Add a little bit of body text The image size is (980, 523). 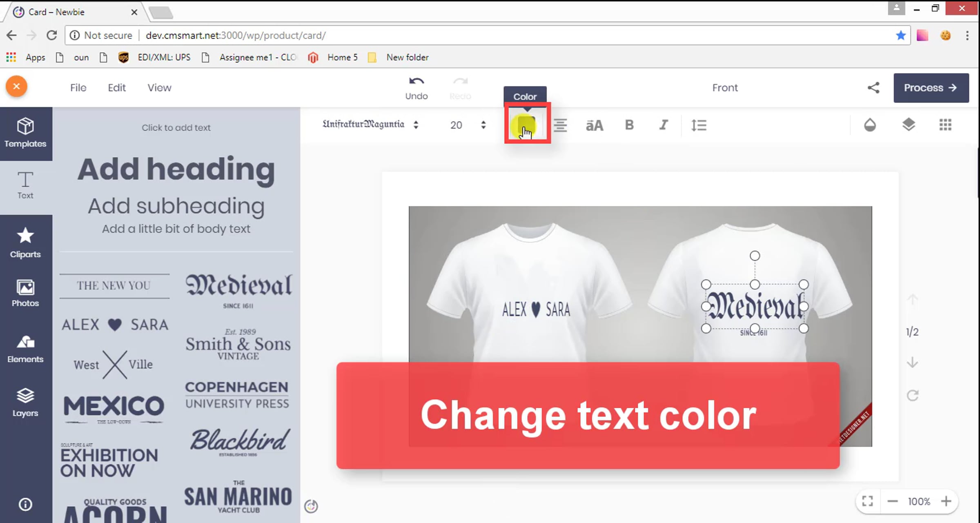(176, 229)
